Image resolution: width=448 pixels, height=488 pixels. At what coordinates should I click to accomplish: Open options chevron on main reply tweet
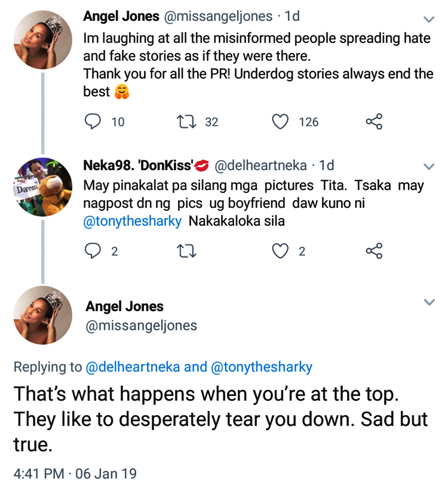tap(429, 303)
